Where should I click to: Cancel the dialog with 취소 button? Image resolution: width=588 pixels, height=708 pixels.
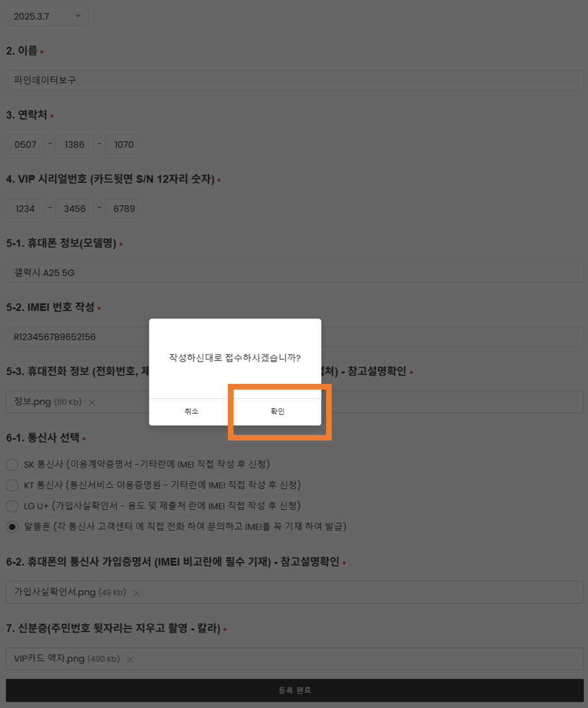192,412
